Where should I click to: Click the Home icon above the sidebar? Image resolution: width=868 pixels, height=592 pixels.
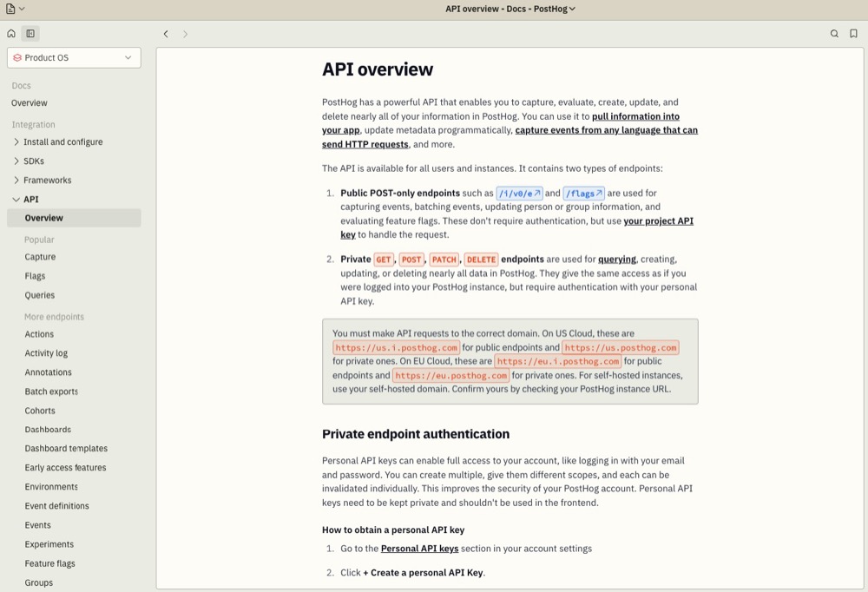9,33
